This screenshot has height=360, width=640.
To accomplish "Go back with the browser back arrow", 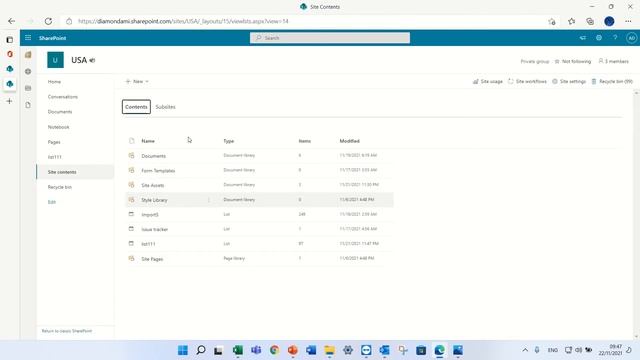I will tap(11, 21).
